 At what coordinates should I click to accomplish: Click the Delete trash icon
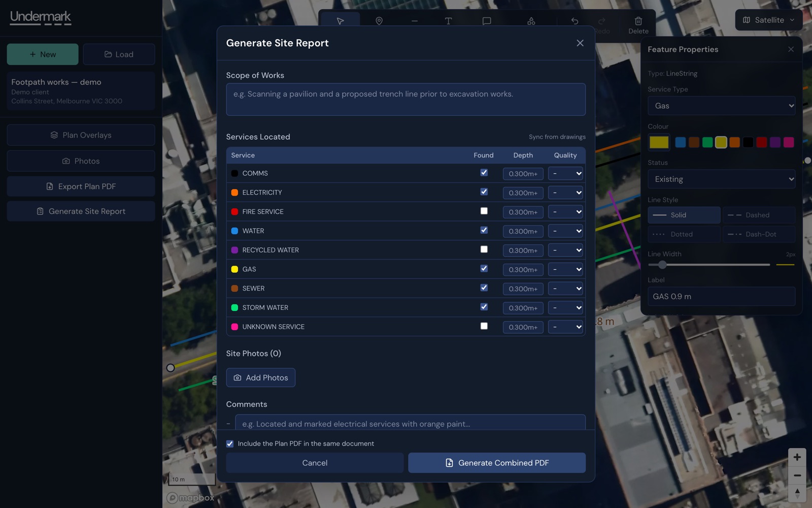(x=638, y=21)
